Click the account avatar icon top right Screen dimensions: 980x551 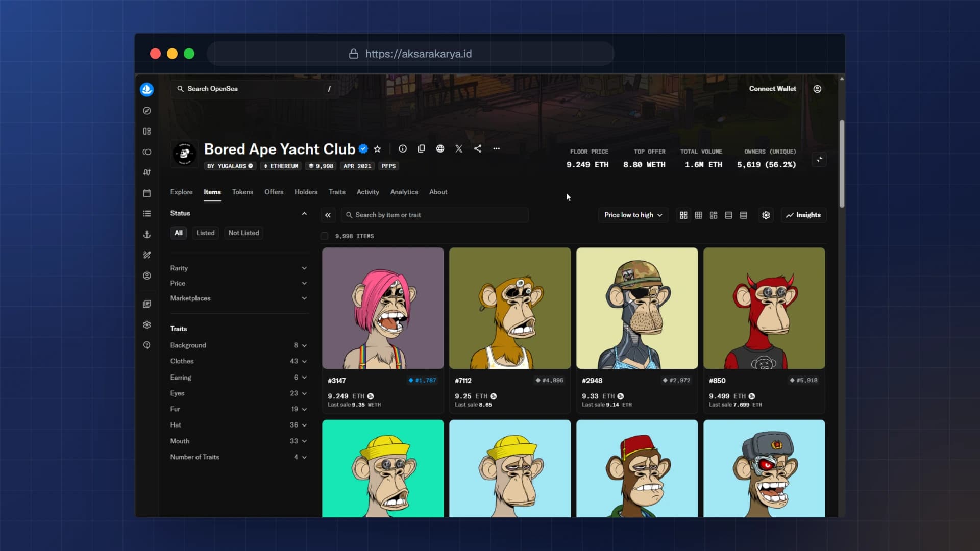tap(817, 89)
